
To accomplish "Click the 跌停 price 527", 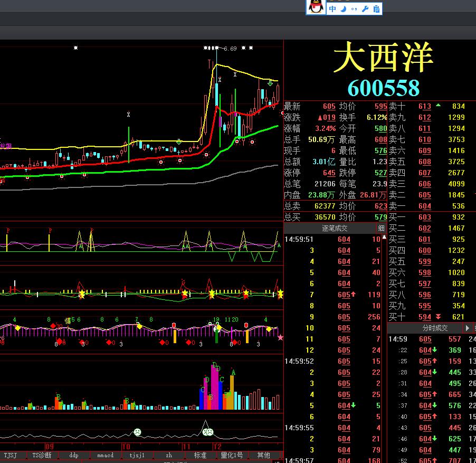I will click(x=380, y=173).
